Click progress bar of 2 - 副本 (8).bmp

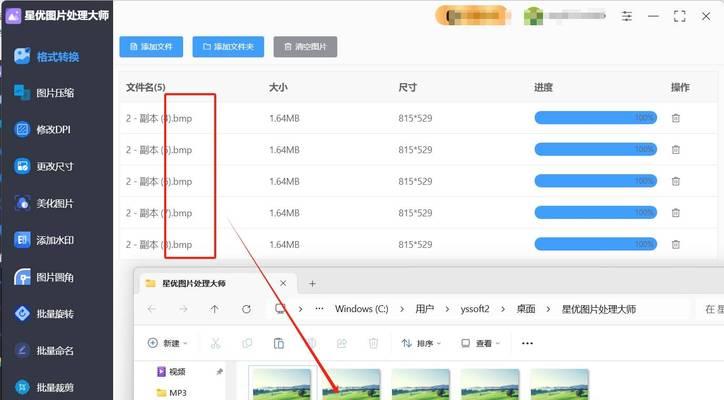point(596,244)
